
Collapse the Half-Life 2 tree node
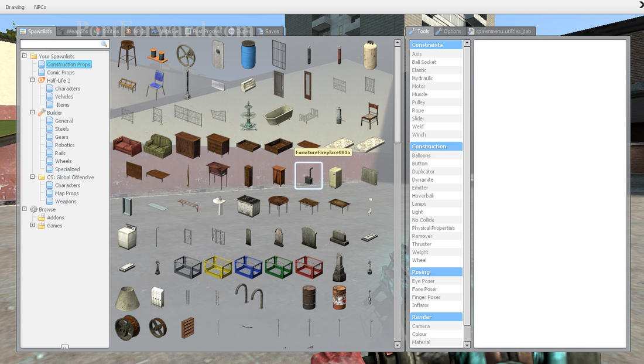pyautogui.click(x=32, y=80)
